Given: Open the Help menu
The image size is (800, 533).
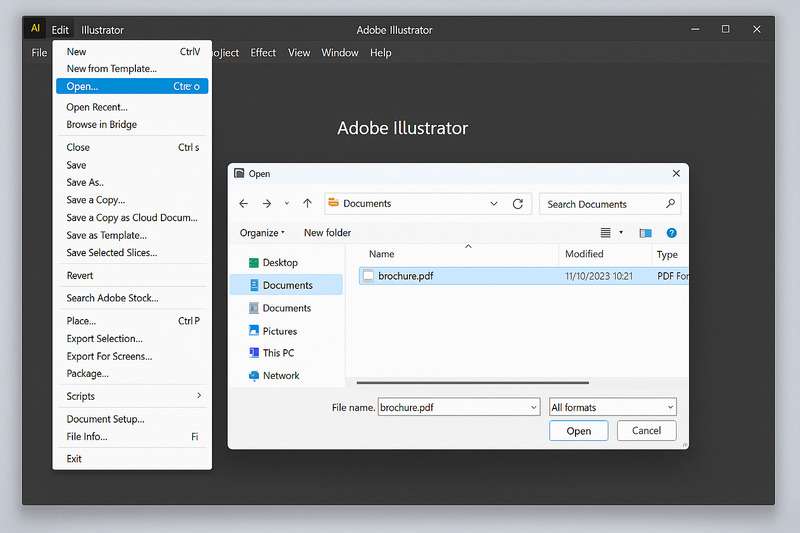Looking at the screenshot, I should click(381, 53).
